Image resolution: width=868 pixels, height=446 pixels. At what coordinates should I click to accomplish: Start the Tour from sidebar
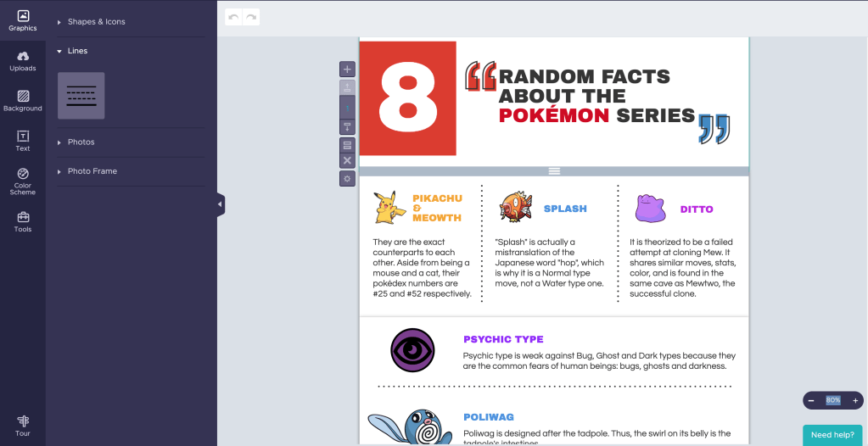pyautogui.click(x=23, y=426)
